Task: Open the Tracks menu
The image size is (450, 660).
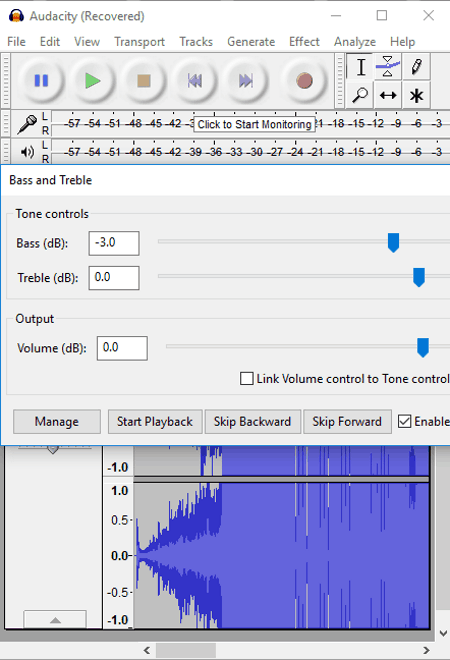Action: click(196, 42)
